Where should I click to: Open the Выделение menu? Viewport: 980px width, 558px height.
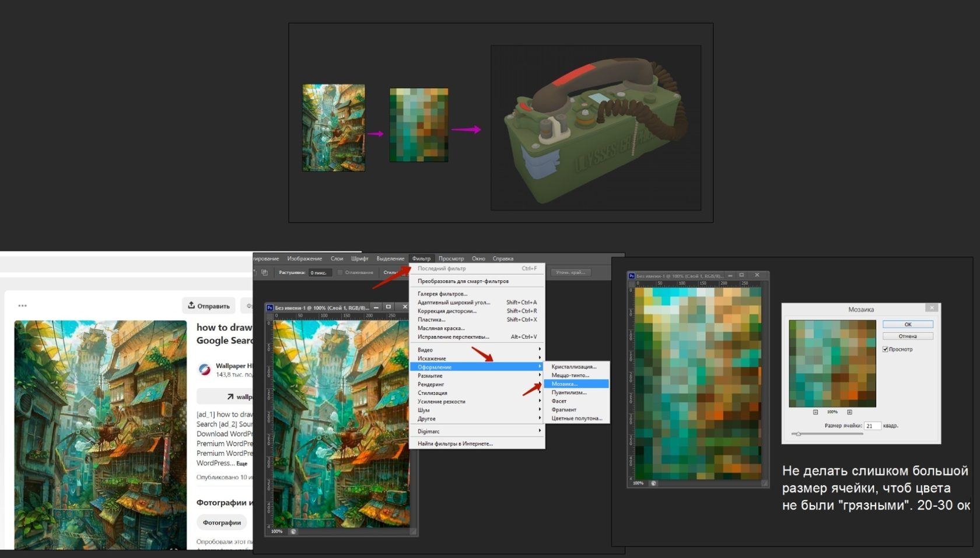click(390, 259)
